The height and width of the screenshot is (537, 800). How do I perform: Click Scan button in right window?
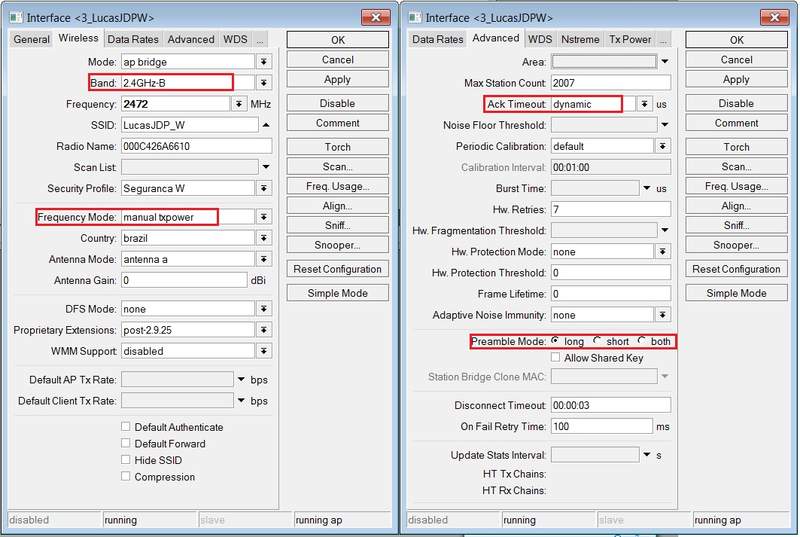pos(737,167)
